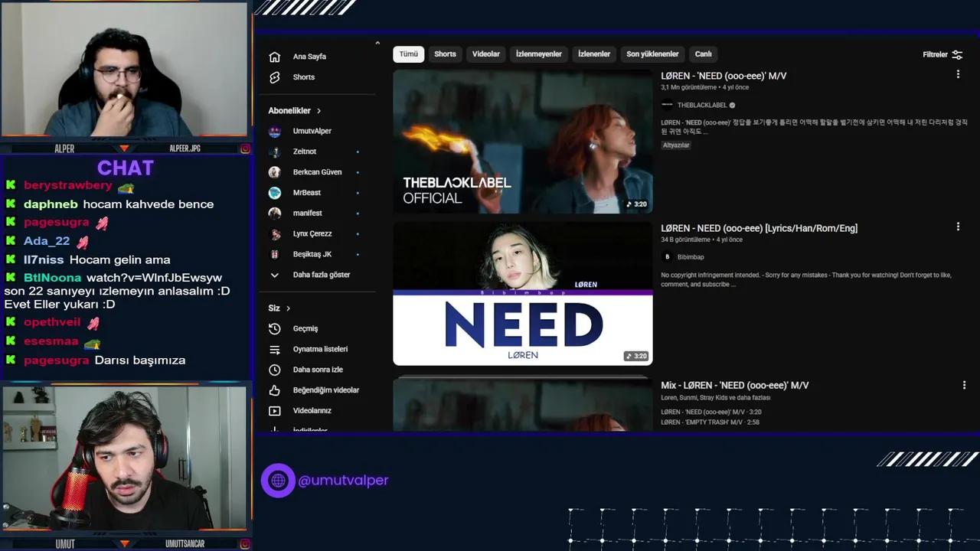This screenshot has height=551, width=980.
Task: Click '3,1 Mn görüntüleme' view count text
Action: (x=689, y=88)
